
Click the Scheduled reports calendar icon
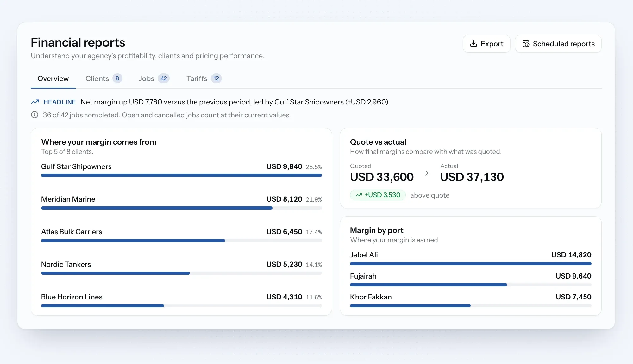526,44
